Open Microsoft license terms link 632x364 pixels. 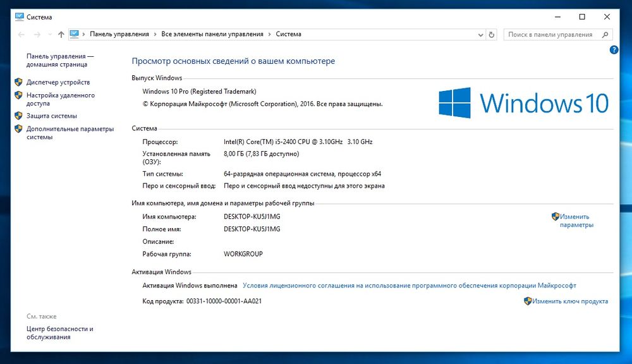coord(410,286)
